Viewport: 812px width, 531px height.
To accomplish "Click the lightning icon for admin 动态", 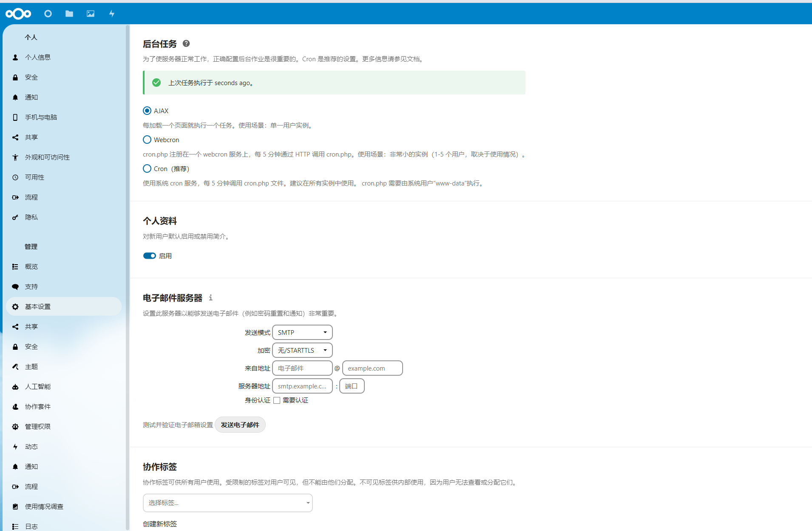I will click(15, 447).
